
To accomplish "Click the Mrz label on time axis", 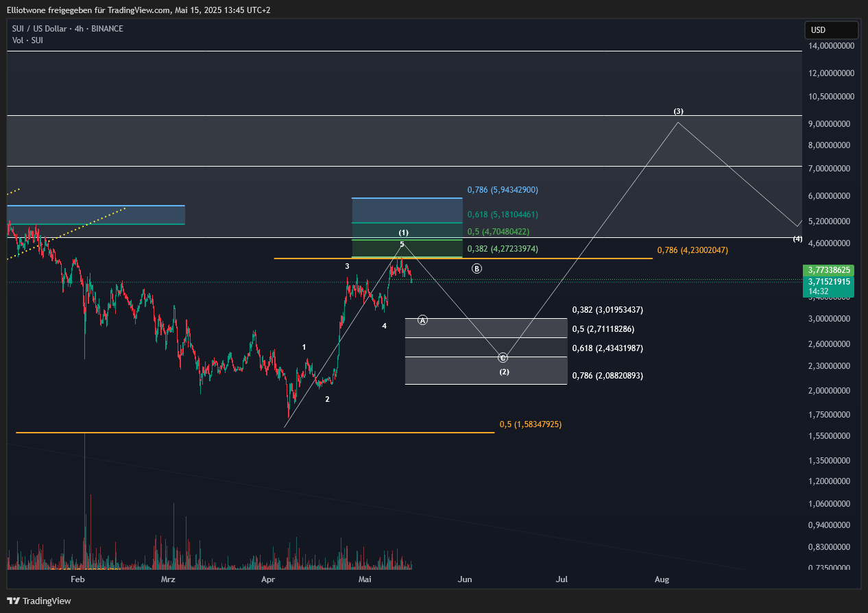I will pyautogui.click(x=168, y=579).
